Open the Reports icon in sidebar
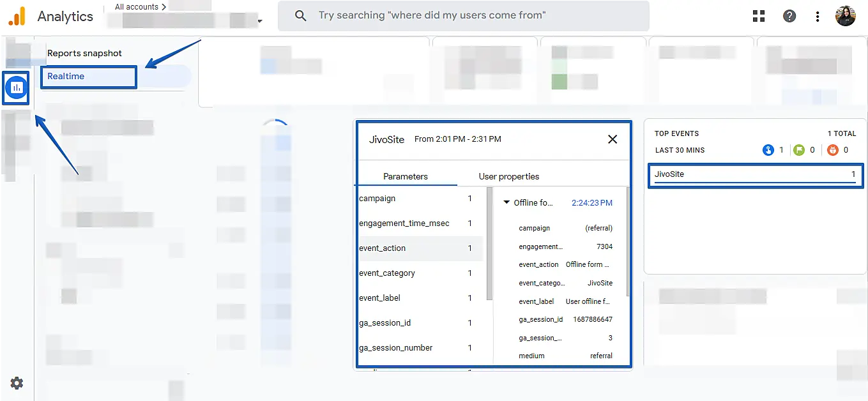The width and height of the screenshot is (868, 401). point(17,87)
